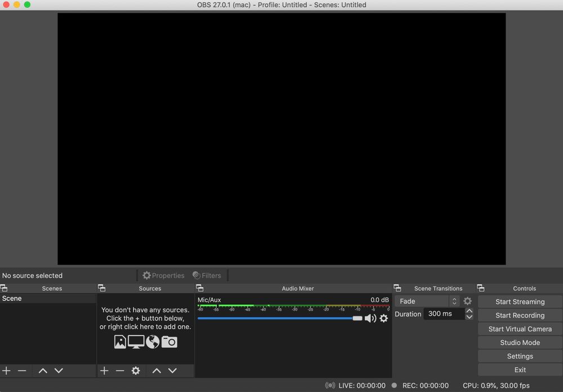
Task: Increase Duration with the up stepper arrow
Action: (x=469, y=310)
